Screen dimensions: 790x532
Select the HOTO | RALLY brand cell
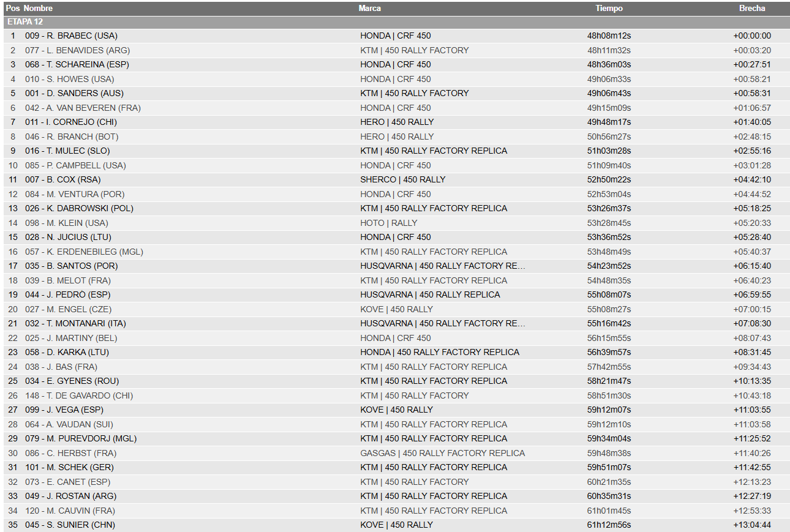pos(389,223)
